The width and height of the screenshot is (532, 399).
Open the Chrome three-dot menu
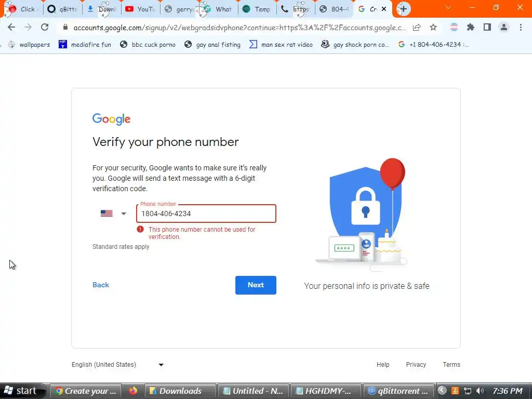(x=521, y=27)
